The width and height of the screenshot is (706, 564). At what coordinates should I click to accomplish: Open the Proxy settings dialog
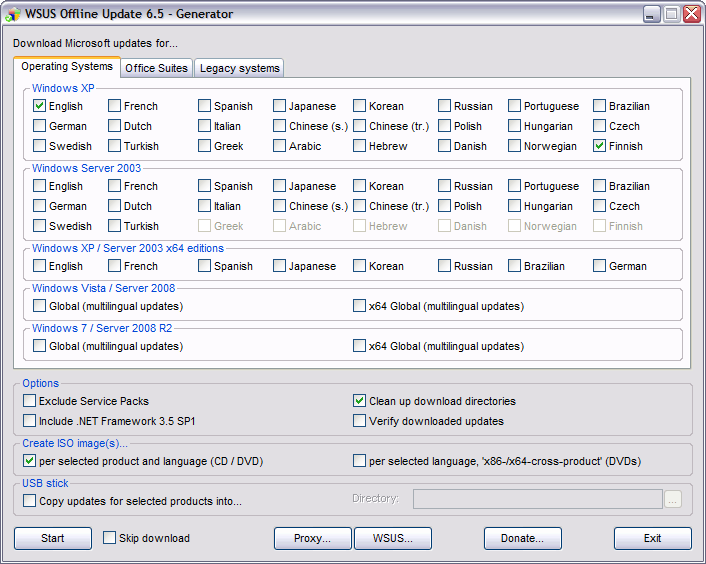coord(312,538)
